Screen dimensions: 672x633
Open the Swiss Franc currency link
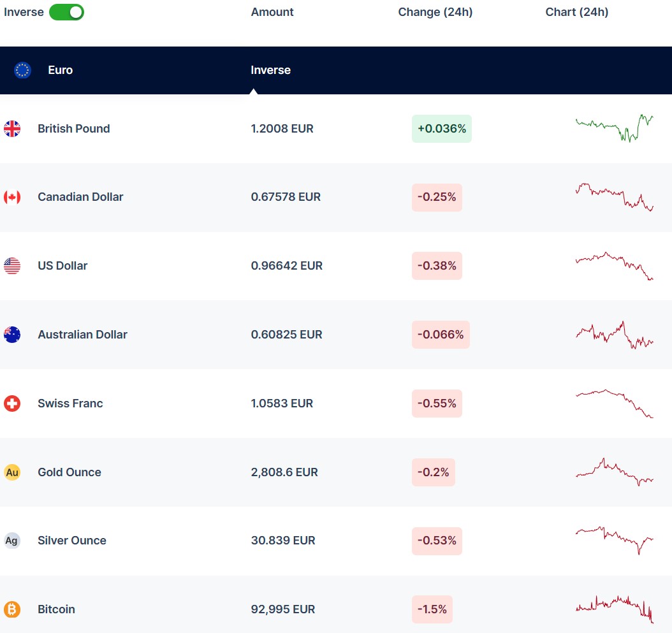(x=70, y=404)
